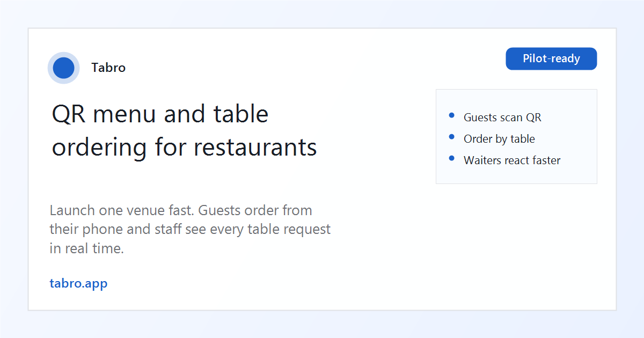Click the blue Tabro logo circle

click(x=64, y=68)
